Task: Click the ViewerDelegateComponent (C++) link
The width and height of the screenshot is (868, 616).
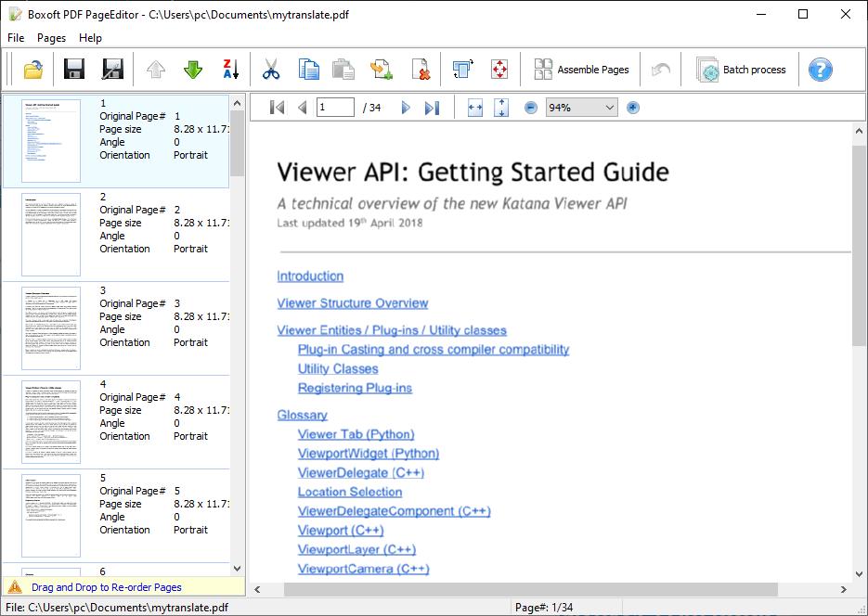Action: point(395,511)
